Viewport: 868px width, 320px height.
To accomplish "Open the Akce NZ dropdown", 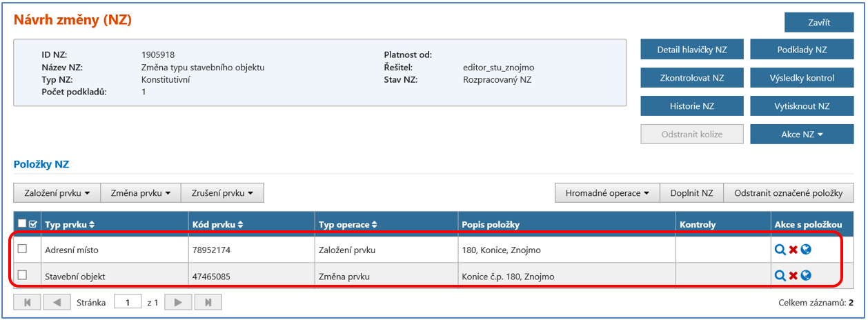I will point(802,134).
